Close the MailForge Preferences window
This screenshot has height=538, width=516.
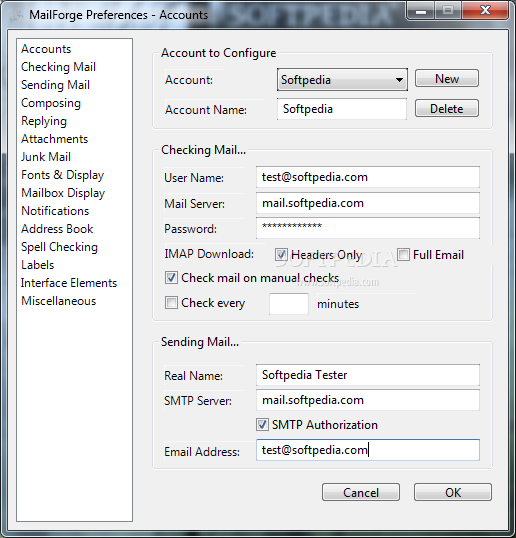(x=485, y=10)
